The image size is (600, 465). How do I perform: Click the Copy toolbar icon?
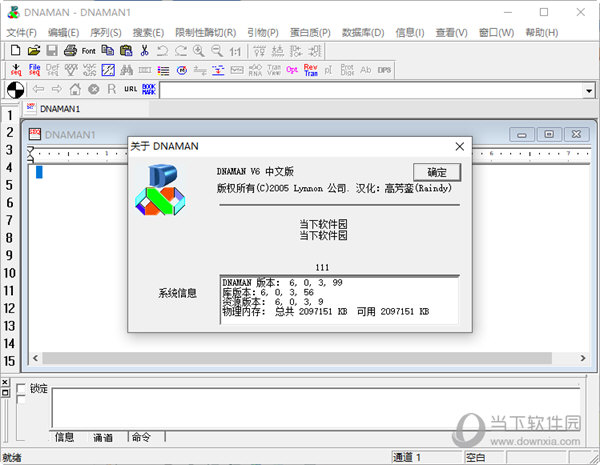[x=108, y=51]
